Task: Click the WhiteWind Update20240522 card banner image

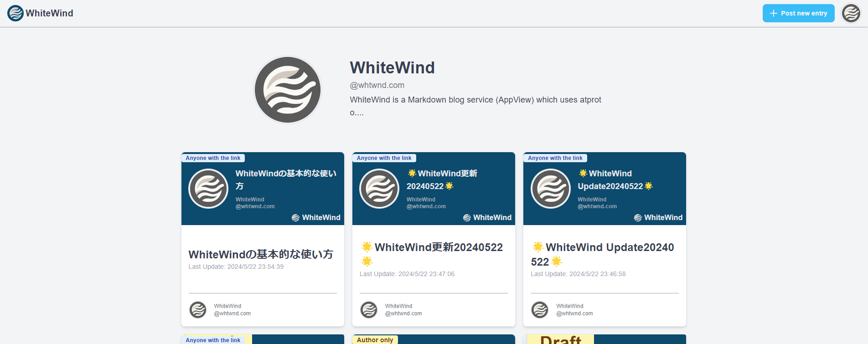Action: tap(604, 189)
